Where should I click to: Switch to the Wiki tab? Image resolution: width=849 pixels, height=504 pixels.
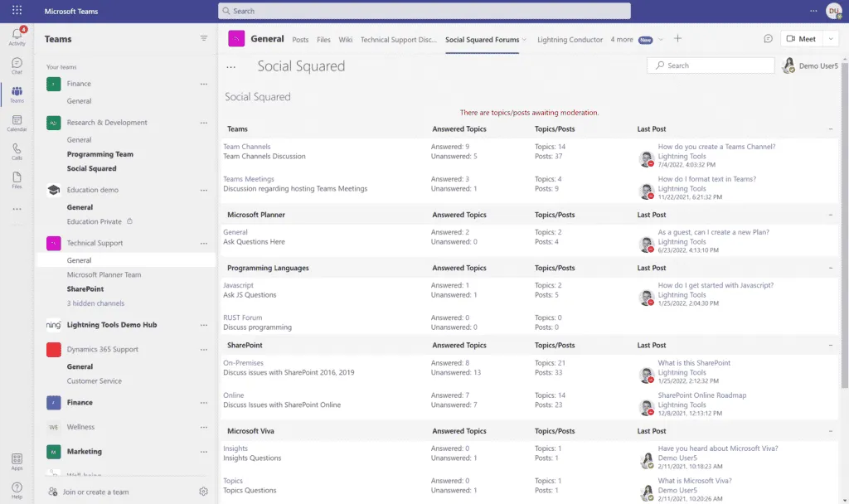(x=346, y=39)
